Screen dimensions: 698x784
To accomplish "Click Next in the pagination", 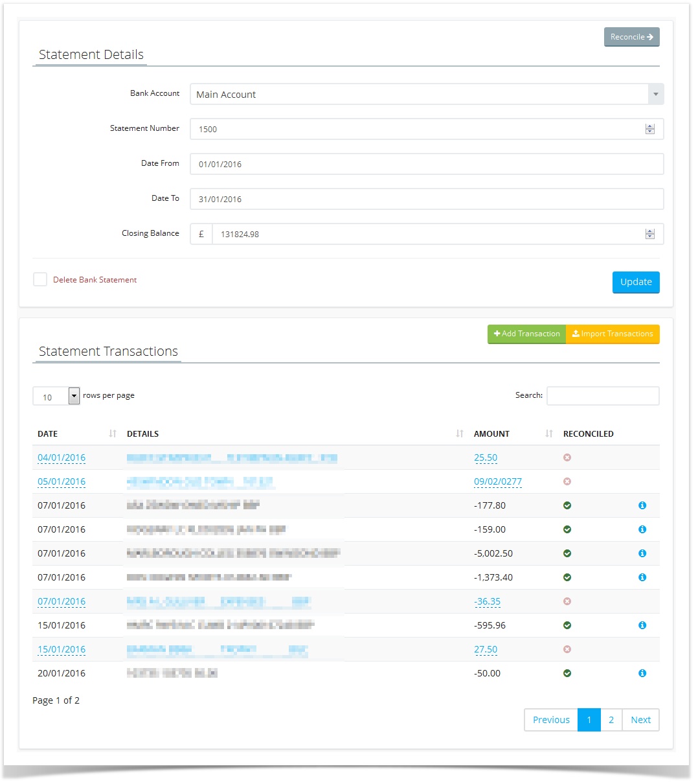I will point(640,720).
